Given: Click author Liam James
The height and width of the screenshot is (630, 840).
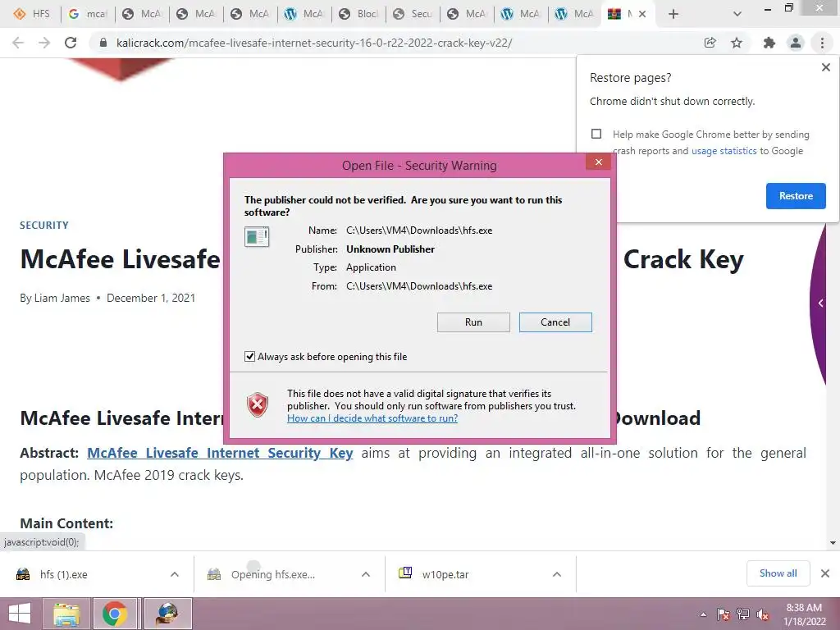Looking at the screenshot, I should click(x=62, y=298).
